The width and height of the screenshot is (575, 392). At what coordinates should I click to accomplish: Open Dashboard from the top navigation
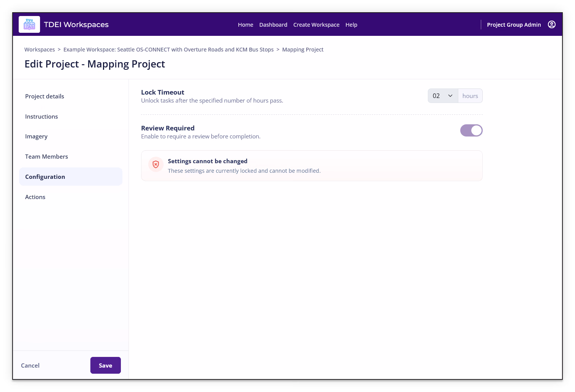click(273, 25)
